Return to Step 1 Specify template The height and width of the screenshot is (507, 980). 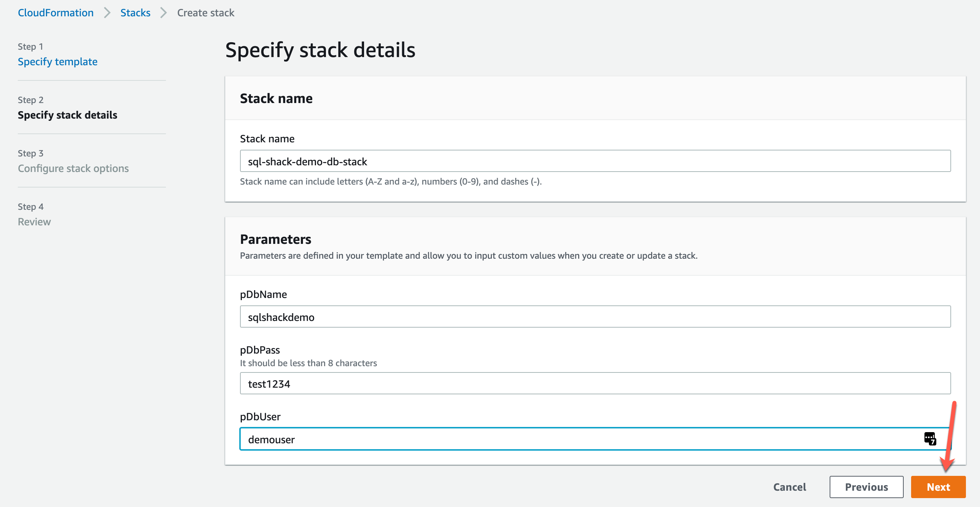click(x=57, y=62)
